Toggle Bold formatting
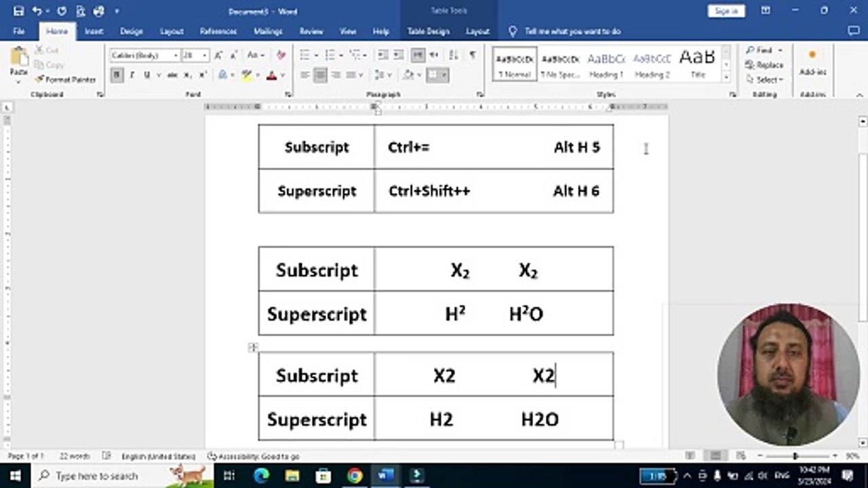The height and width of the screenshot is (488, 868). (x=117, y=75)
